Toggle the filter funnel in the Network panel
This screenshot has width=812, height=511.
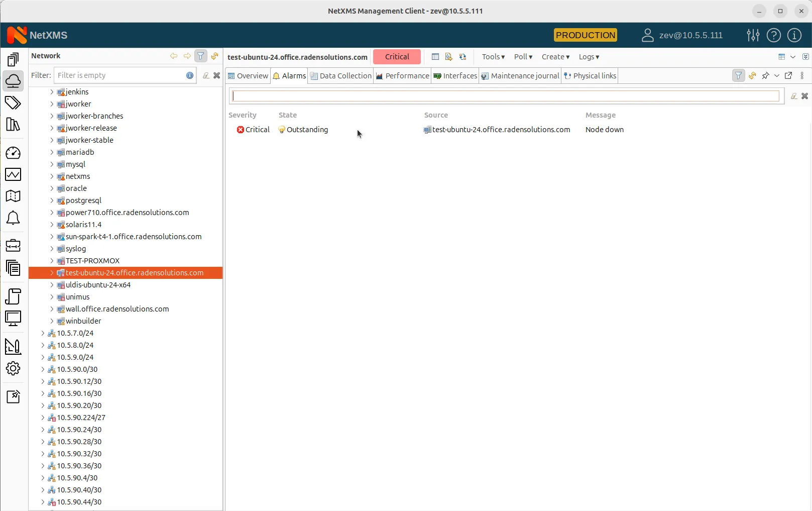pos(200,56)
